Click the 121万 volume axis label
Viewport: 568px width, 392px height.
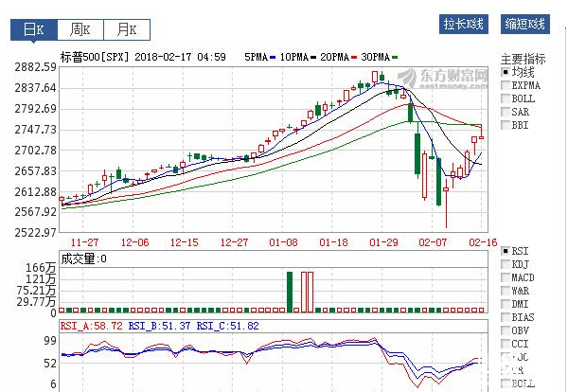click(41, 279)
